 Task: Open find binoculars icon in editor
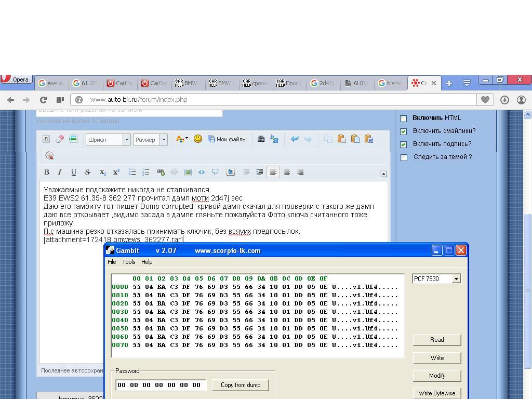click(x=261, y=139)
